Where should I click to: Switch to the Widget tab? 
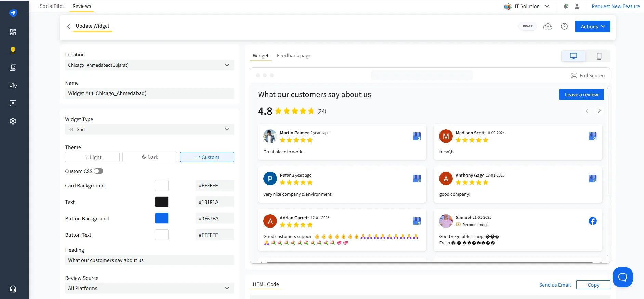(x=261, y=56)
